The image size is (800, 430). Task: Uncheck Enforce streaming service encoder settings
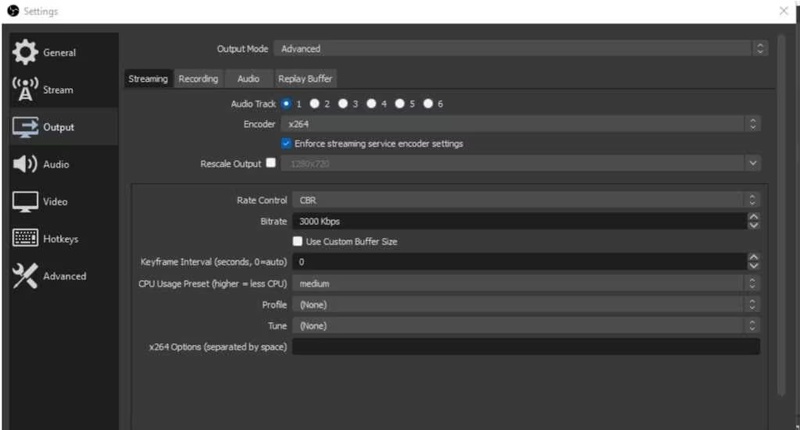tap(286, 143)
